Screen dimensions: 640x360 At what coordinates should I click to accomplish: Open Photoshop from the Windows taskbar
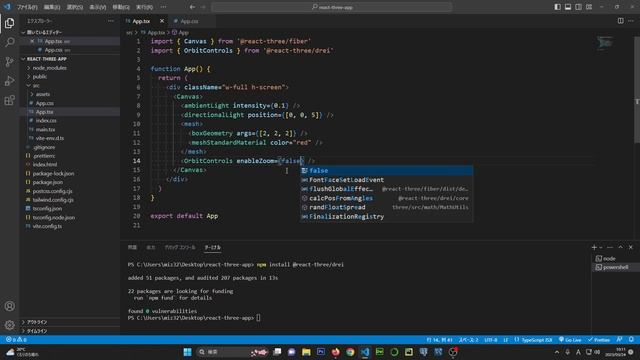pos(321,352)
